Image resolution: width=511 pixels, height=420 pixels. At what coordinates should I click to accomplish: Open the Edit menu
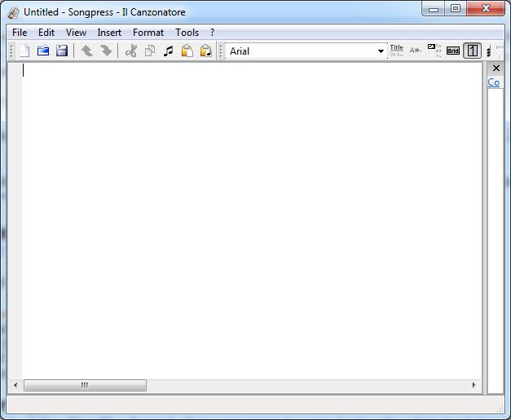pyautogui.click(x=46, y=33)
